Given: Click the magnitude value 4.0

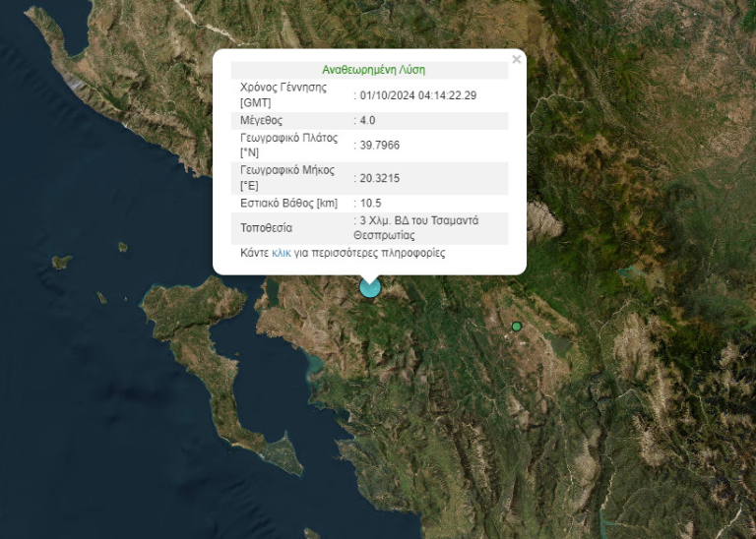Looking at the screenshot, I should point(367,120).
